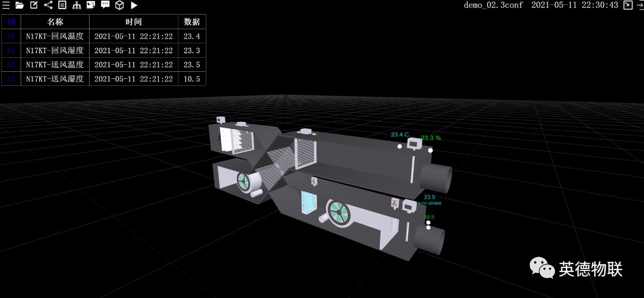Viewport: 644px width, 298px height.
Task: Select the N17KT-送风湿度 row name
Action: 55,78
